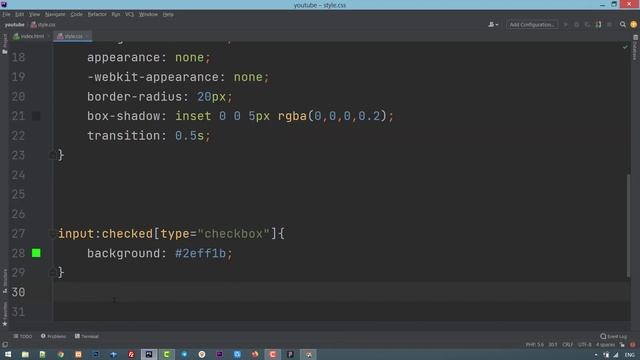
Task: Click the red C app in taskbar
Action: coord(273,355)
